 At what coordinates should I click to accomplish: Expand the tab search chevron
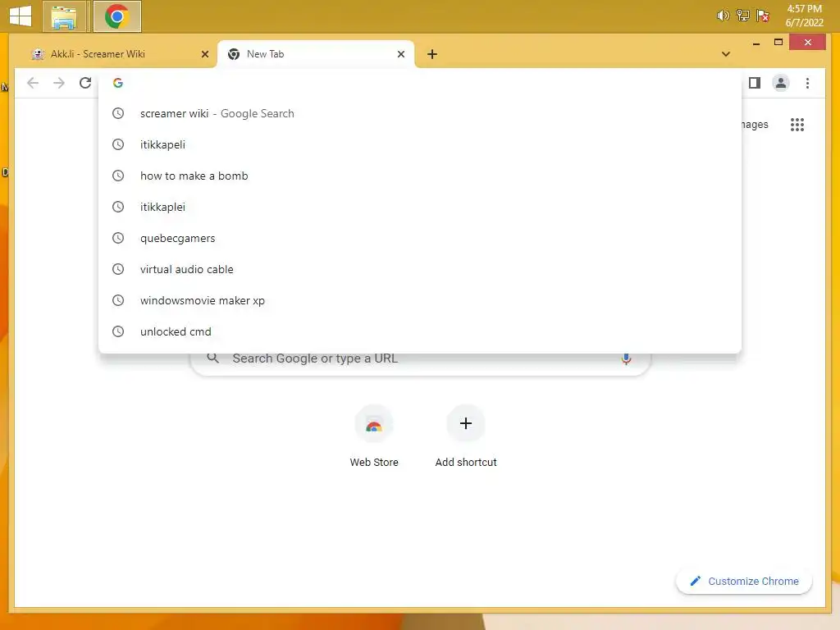[x=726, y=54]
